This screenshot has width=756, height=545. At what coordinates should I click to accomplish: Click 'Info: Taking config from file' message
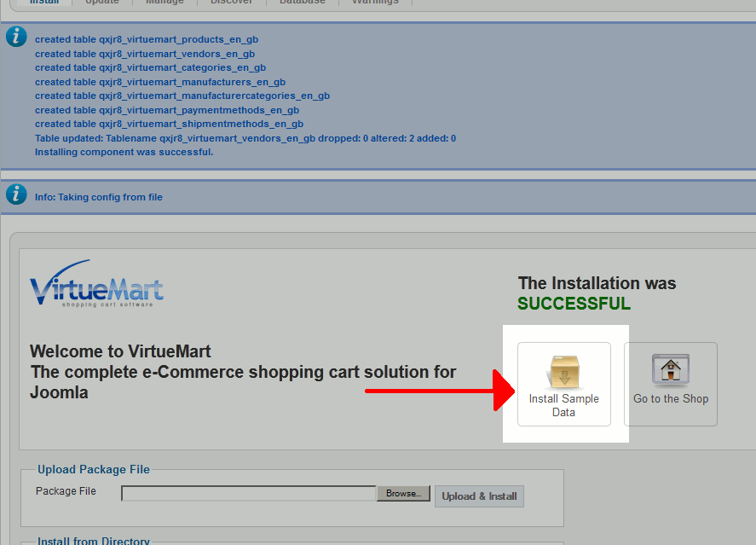(98, 197)
